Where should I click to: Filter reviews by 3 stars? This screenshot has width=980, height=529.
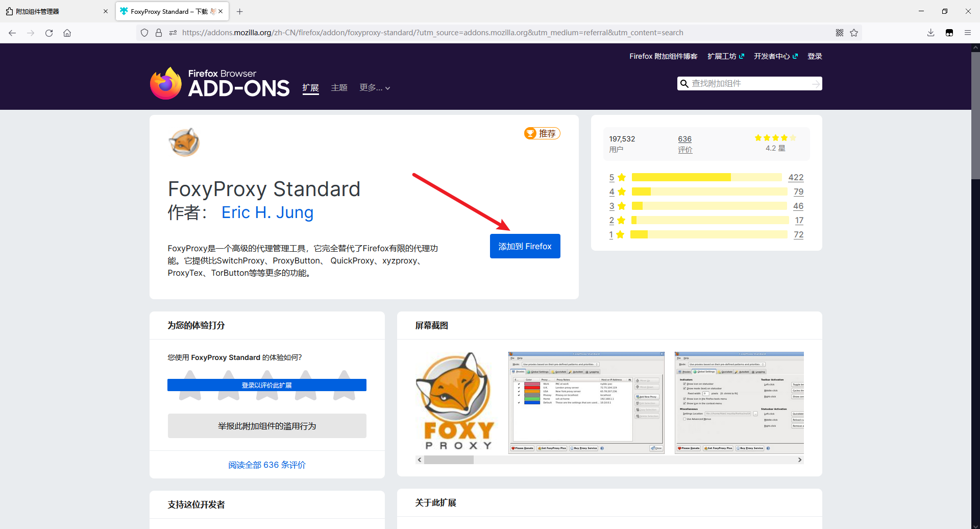coord(617,206)
